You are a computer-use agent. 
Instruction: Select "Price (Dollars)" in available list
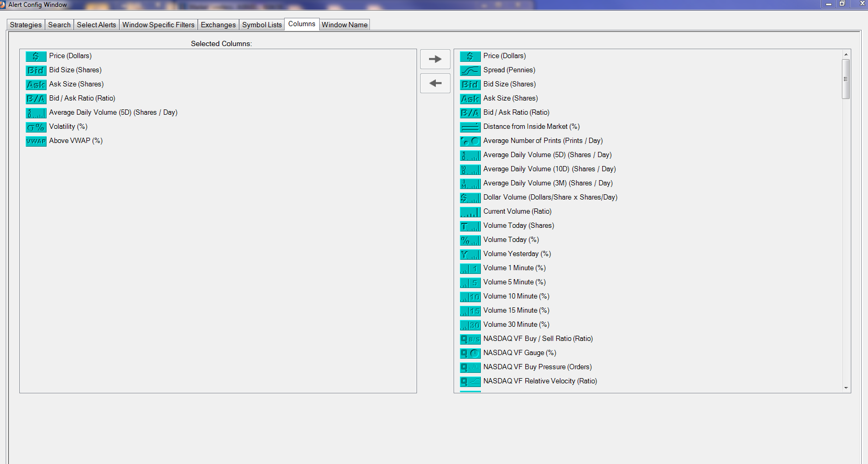[x=504, y=56]
